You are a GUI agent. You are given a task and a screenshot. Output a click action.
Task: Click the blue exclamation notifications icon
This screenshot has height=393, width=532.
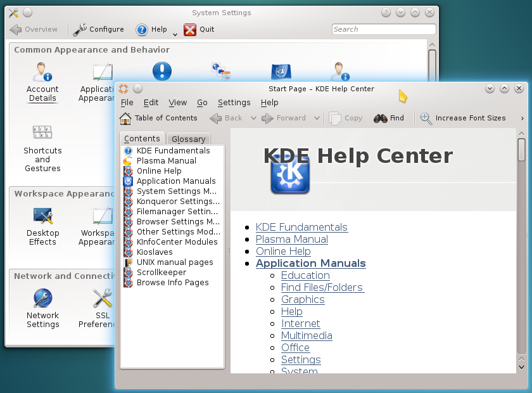(162, 72)
